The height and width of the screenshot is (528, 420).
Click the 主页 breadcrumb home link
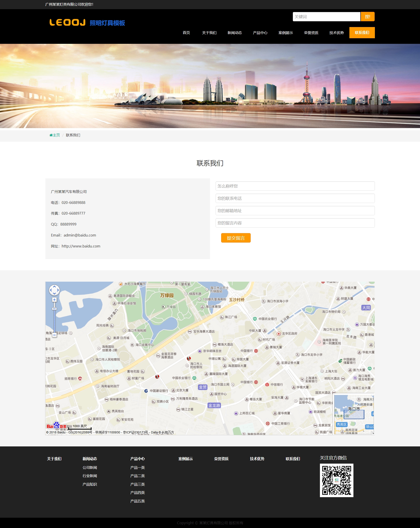55,135
